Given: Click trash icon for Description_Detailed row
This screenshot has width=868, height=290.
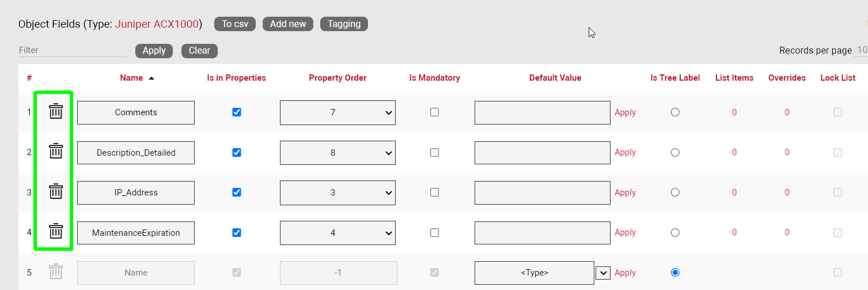Looking at the screenshot, I should [55, 152].
